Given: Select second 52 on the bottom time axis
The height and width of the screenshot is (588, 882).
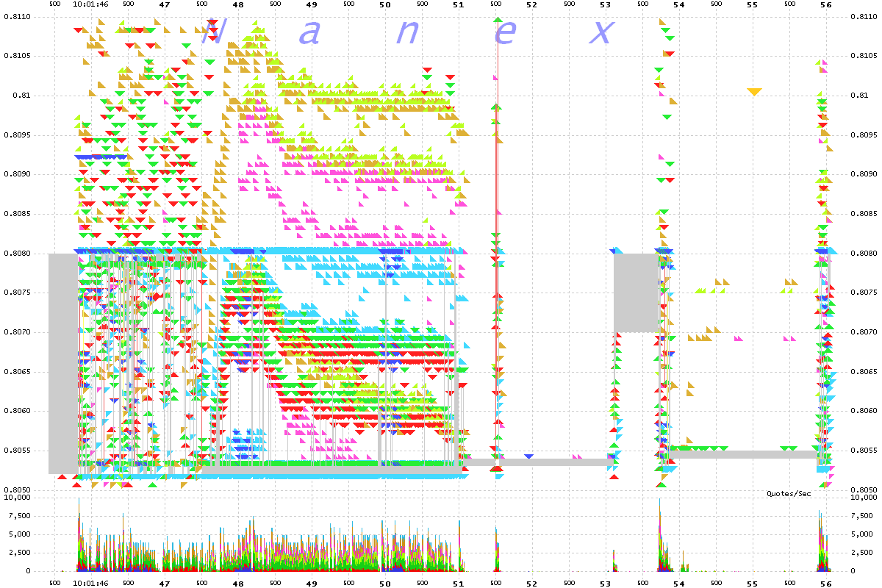Looking at the screenshot, I should coord(532,583).
